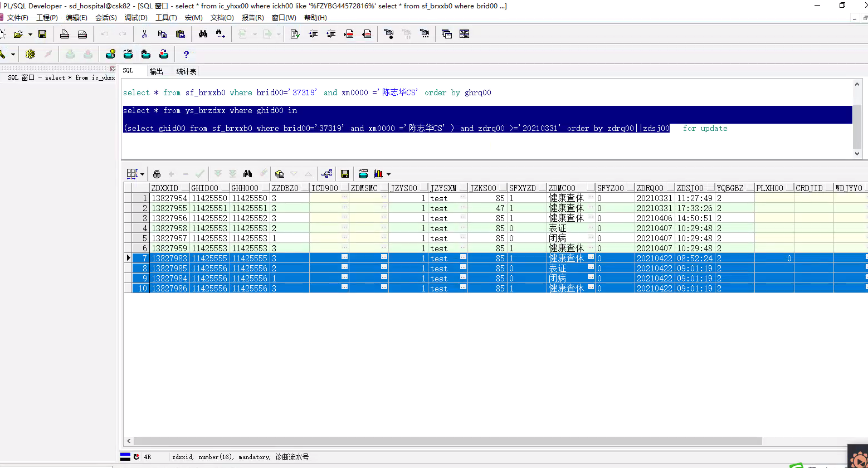
Task: Open the 工具(T) menu
Action: point(166,17)
